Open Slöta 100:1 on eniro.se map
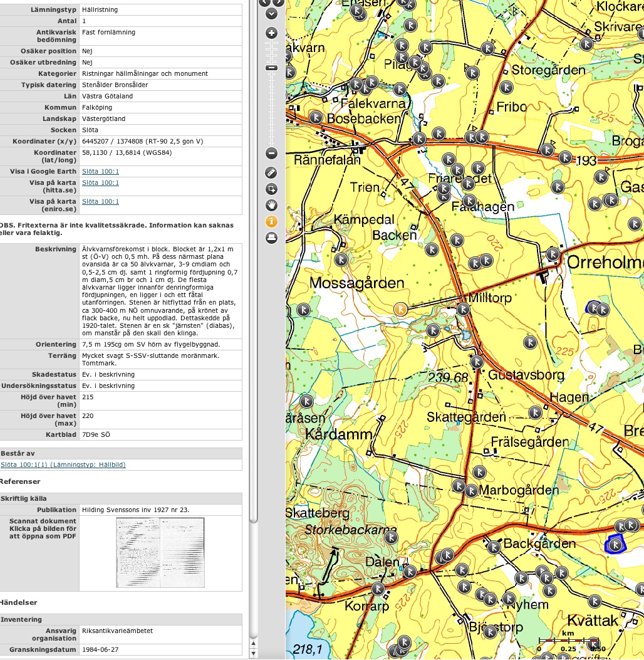The height and width of the screenshot is (660, 644). click(x=100, y=202)
